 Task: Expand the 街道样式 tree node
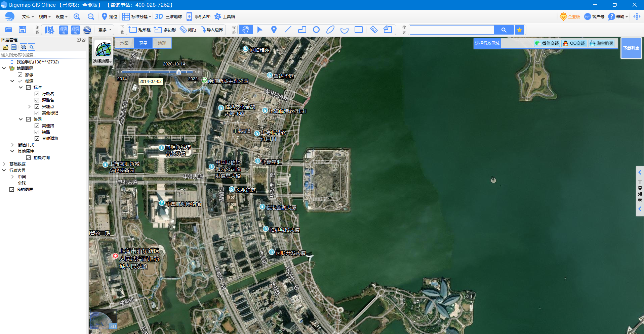coord(12,145)
